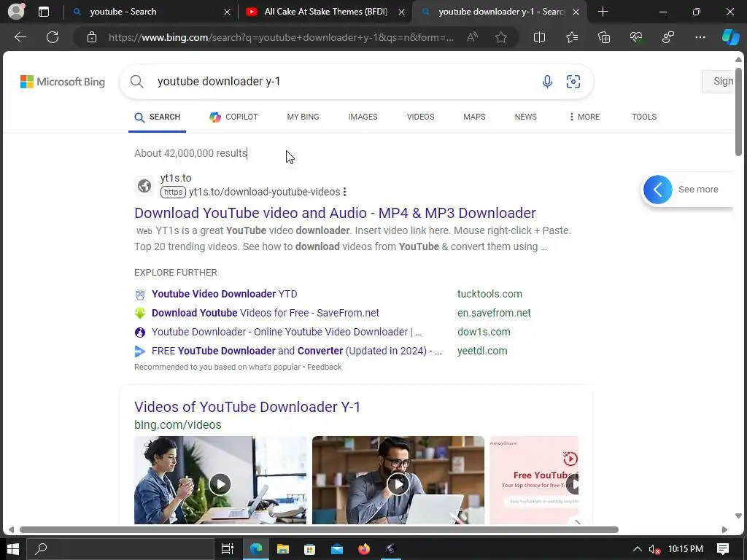This screenshot has height=560, width=747.
Task: Open the Favorites list icon
Action: click(x=572, y=37)
